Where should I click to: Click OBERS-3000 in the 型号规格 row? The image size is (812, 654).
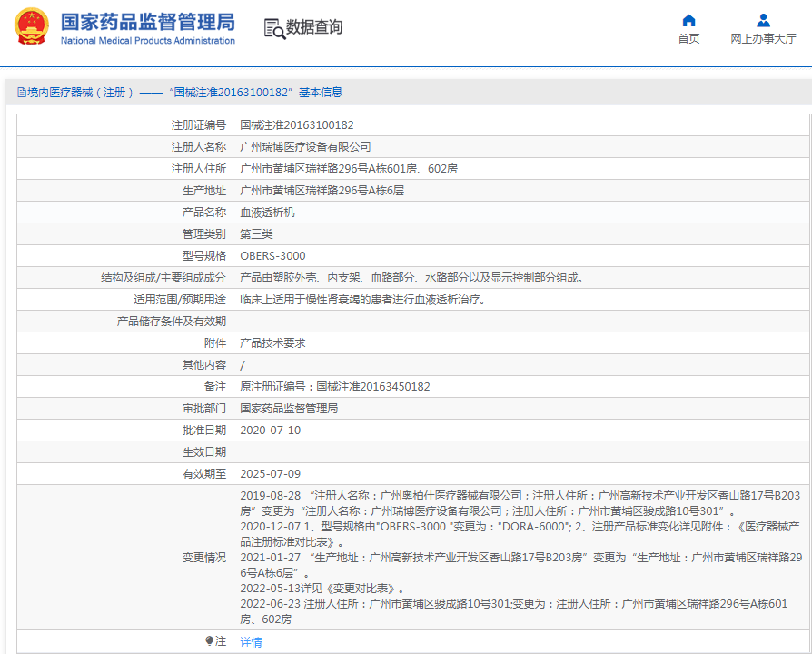(272, 256)
